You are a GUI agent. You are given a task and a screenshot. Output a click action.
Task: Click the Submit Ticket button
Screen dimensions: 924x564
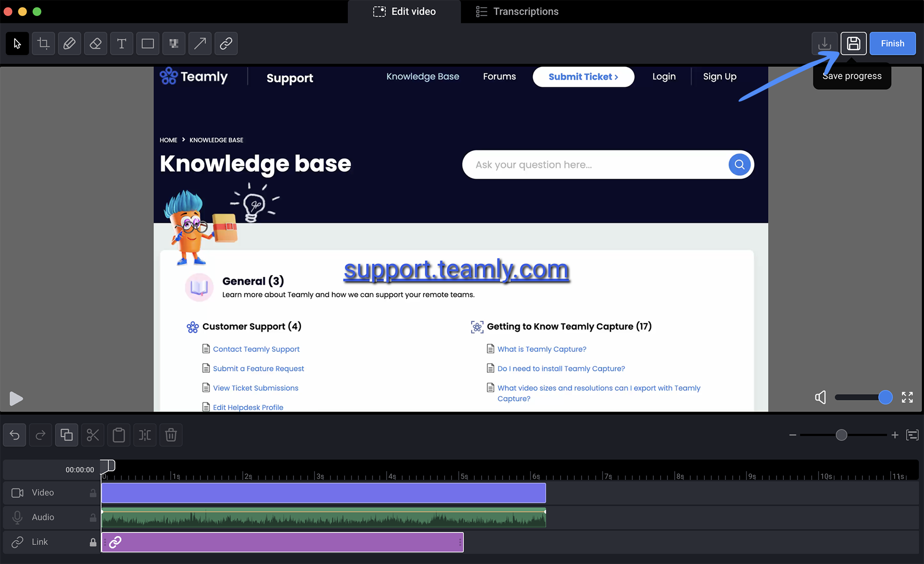[x=583, y=77]
